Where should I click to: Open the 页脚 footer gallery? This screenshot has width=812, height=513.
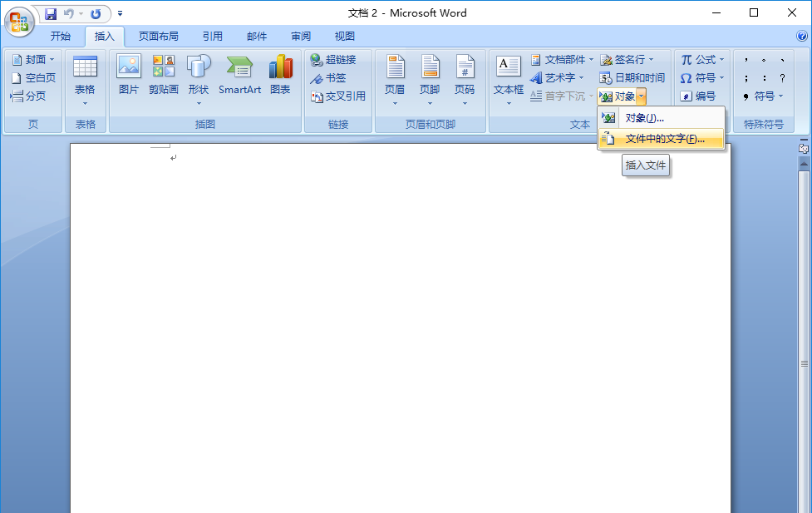[x=430, y=81]
